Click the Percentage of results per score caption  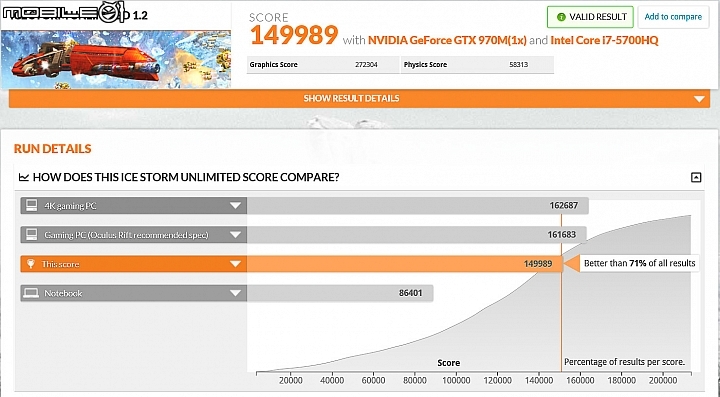[624, 362]
